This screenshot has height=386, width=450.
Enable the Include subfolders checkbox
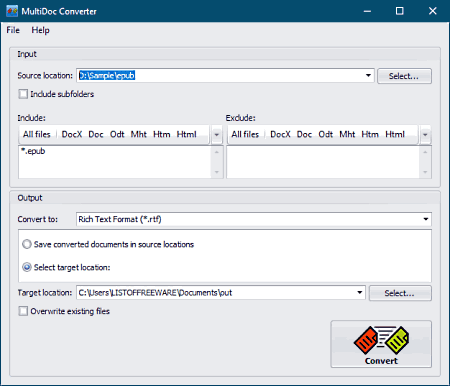(23, 94)
